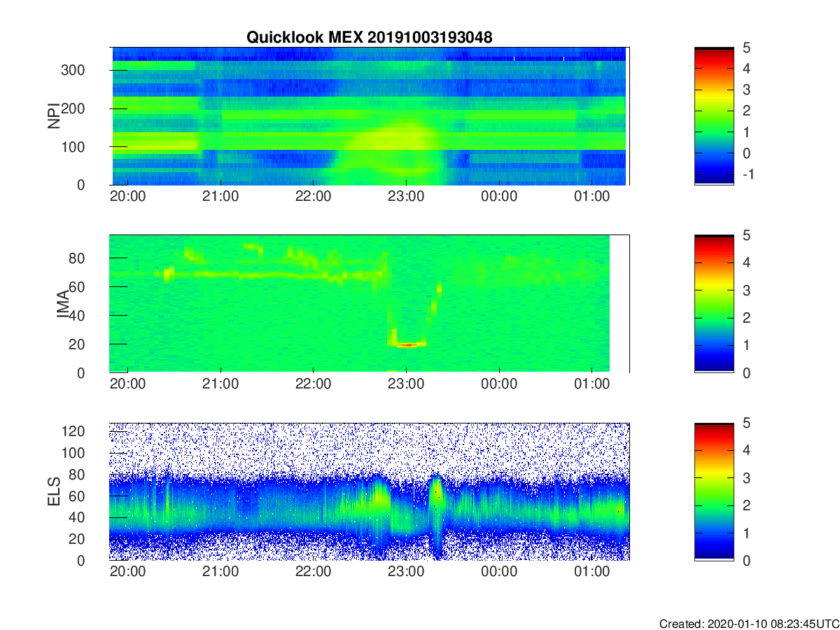Click the 20:00 tick under ELS plot

point(127,571)
